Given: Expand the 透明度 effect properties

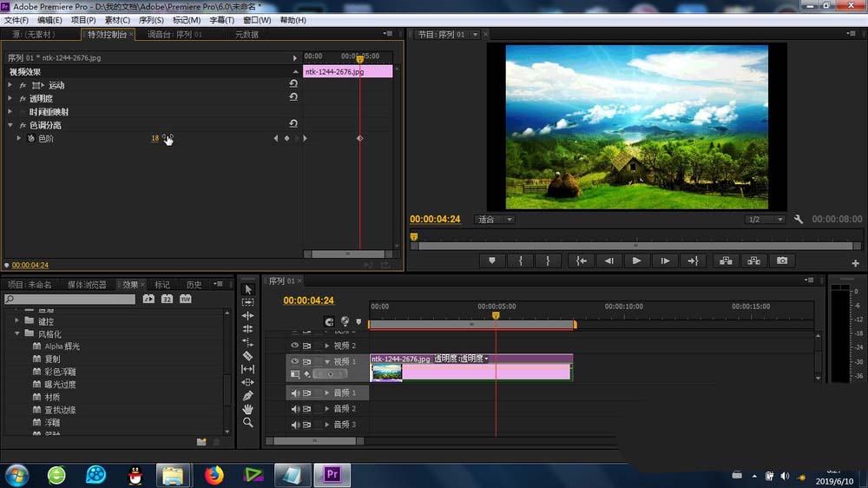Looking at the screenshot, I should click(x=10, y=98).
